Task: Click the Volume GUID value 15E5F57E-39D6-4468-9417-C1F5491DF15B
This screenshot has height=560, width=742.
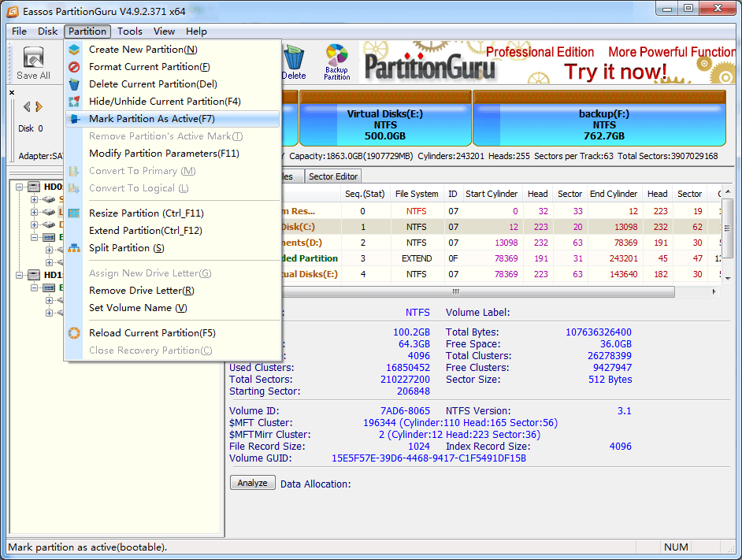Action: 429,458
